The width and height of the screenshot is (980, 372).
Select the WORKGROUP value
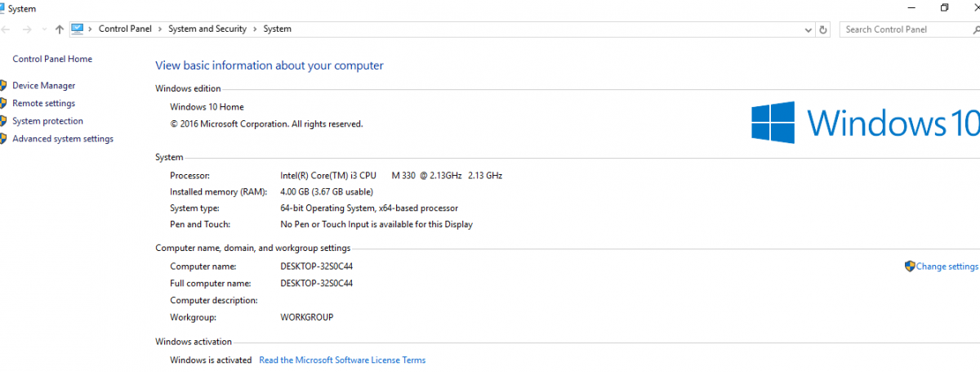coord(307,317)
